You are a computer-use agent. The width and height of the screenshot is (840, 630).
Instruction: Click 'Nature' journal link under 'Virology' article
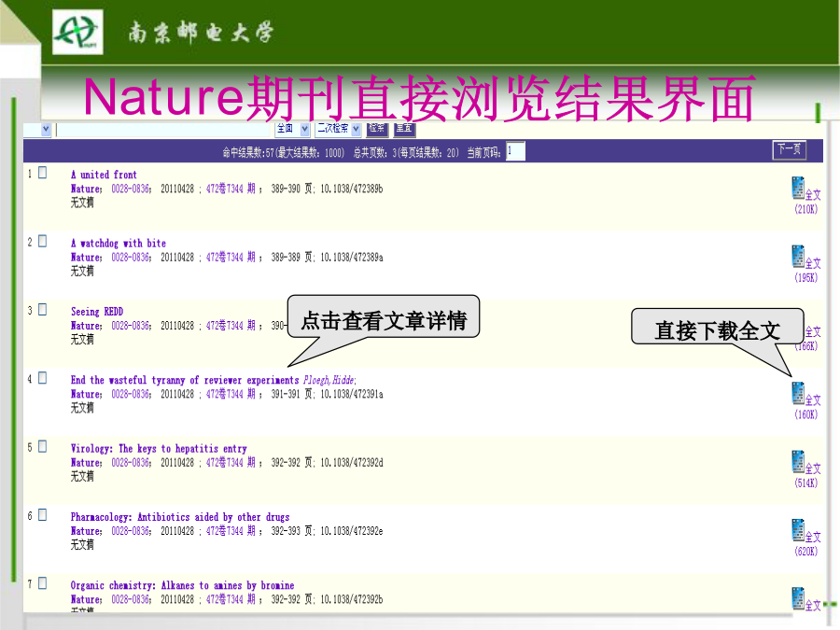pos(86,462)
